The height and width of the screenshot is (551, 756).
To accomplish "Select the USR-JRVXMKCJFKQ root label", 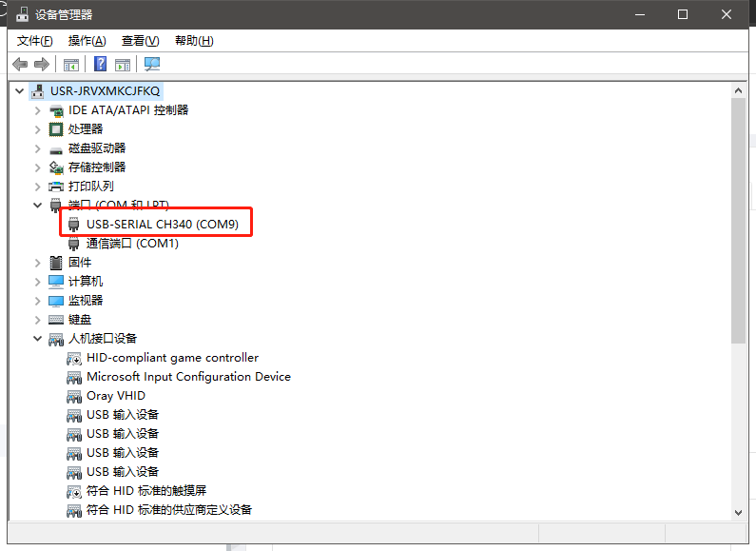I will 106,90.
